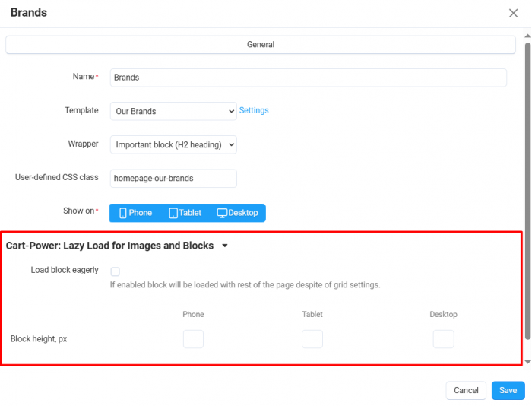Screen dimensions: 532x406
Task: Click the Phone block height field
Action: pos(193,339)
